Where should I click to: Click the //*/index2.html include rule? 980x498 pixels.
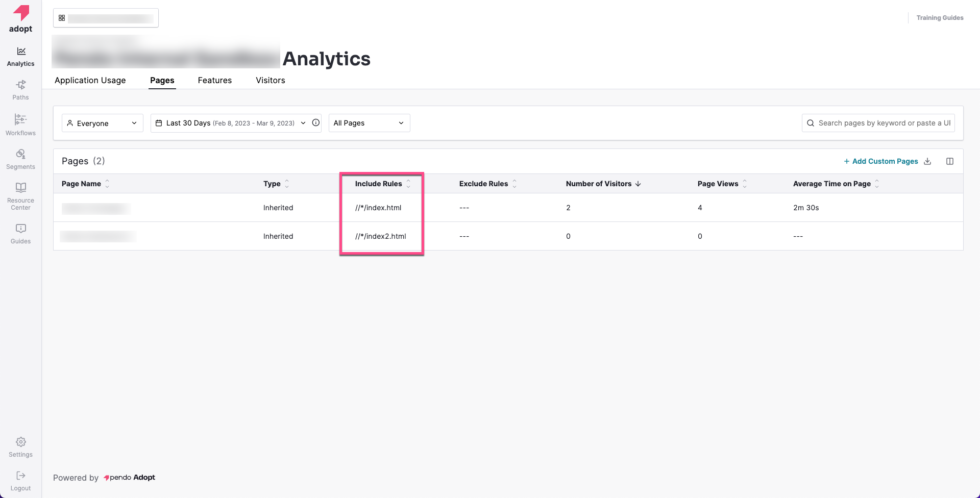[381, 236]
